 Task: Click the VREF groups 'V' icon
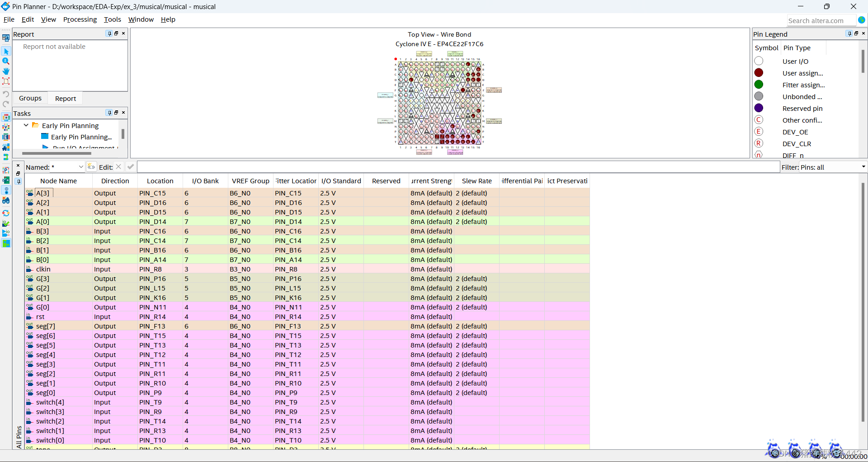click(6, 128)
